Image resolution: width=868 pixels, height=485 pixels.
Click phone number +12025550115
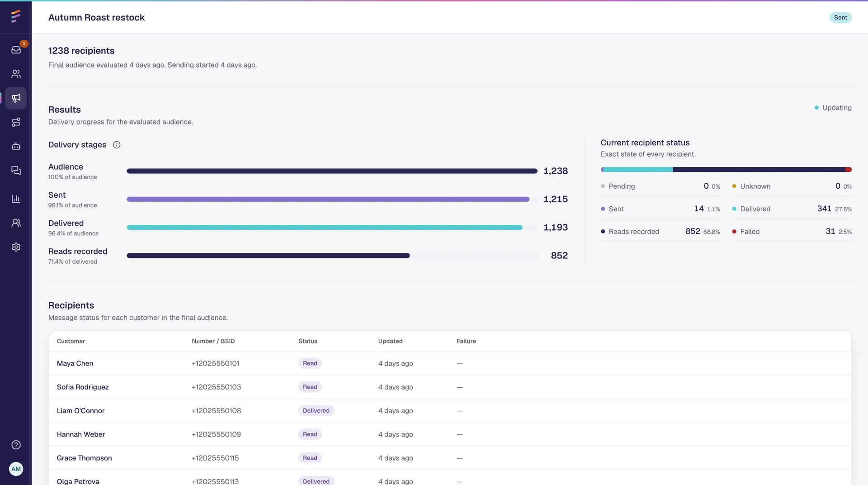pos(215,458)
